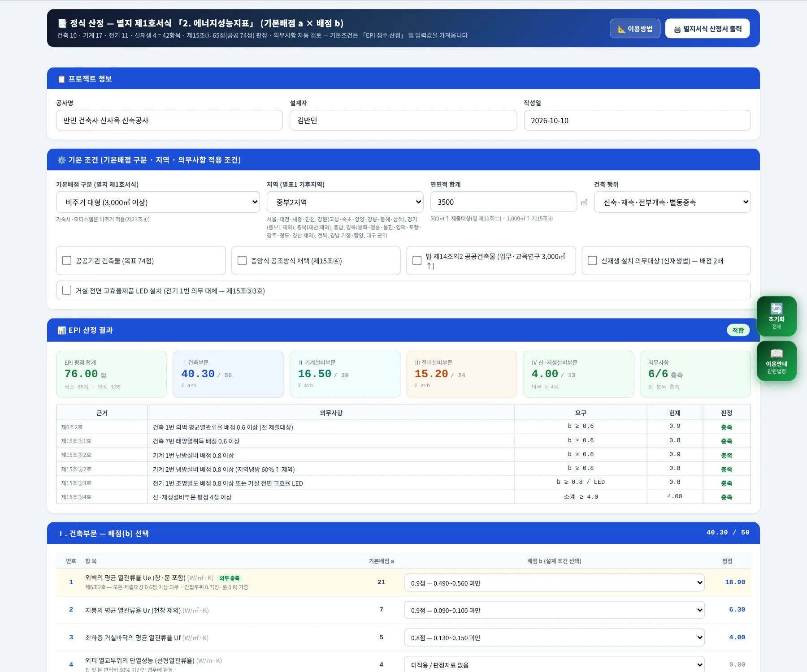Check 공공기관 건축물 (목표 74점) checkbox
The width and height of the screenshot is (807, 672).
pyautogui.click(x=67, y=261)
